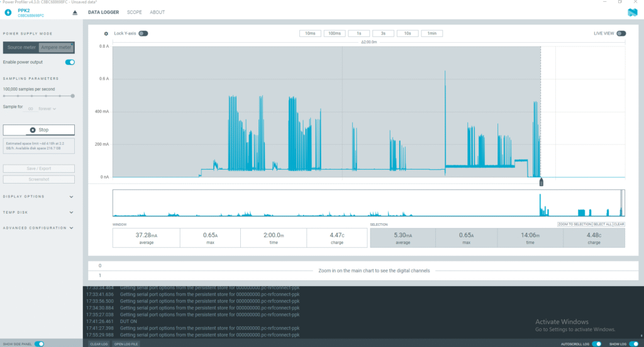Click the selection cursor handle on chart
644x347 pixels.
[541, 182]
